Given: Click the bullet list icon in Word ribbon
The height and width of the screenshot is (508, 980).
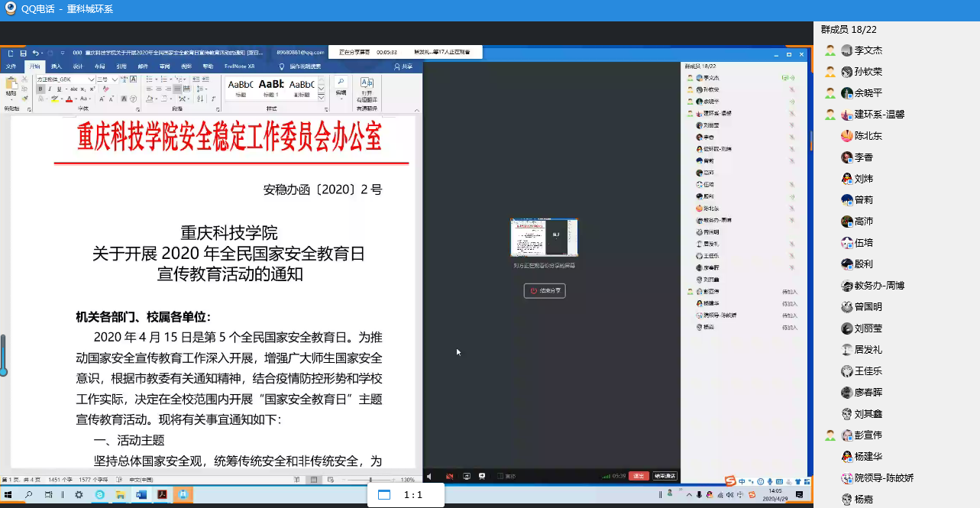Looking at the screenshot, I should (x=149, y=79).
